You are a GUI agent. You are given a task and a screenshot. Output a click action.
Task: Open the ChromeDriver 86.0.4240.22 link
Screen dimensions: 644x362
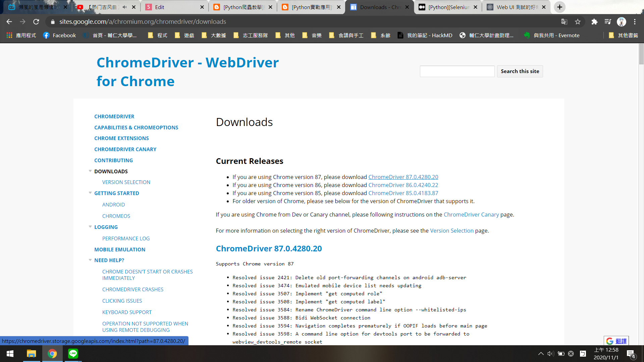[403, 185]
